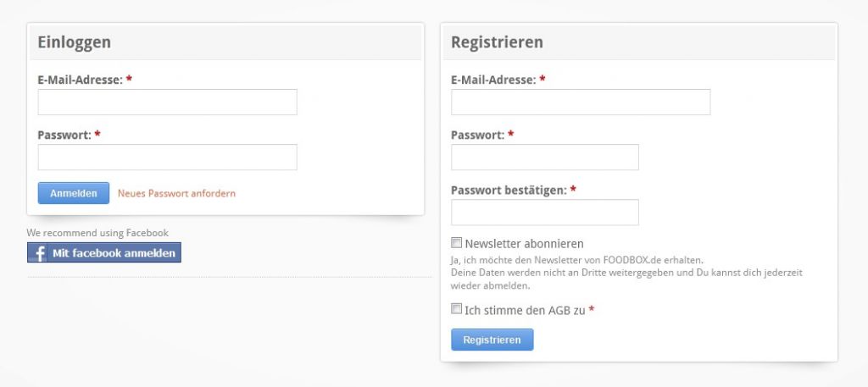
Task: Click the Passwort field in Registrieren panel
Action: (544, 158)
